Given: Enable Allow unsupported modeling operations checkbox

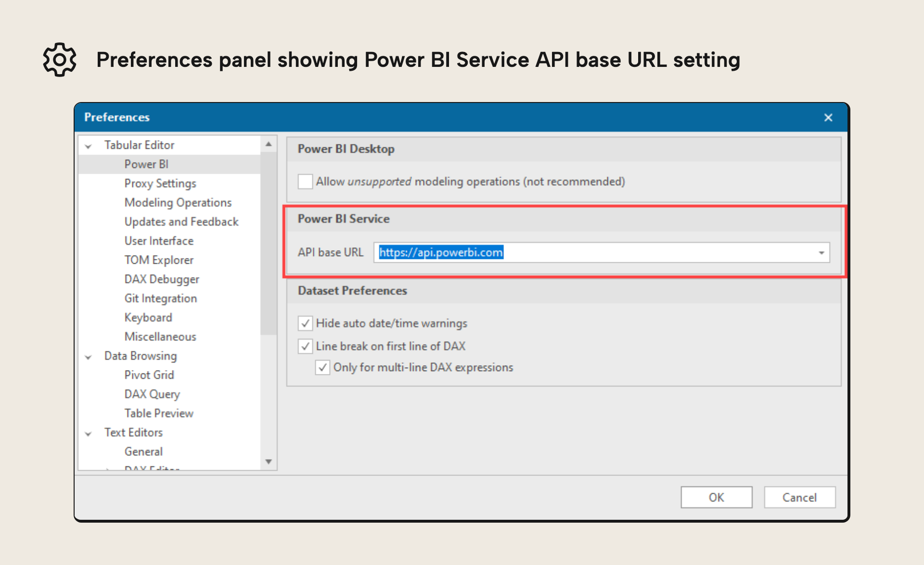Looking at the screenshot, I should [305, 181].
